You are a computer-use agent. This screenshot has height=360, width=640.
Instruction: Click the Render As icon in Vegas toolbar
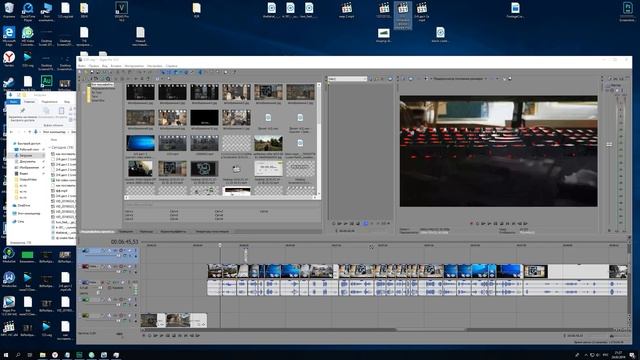(x=105, y=72)
